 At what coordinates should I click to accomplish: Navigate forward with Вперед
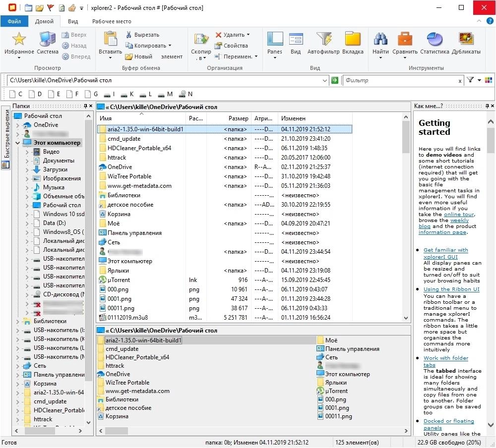pyautogui.click(x=76, y=56)
